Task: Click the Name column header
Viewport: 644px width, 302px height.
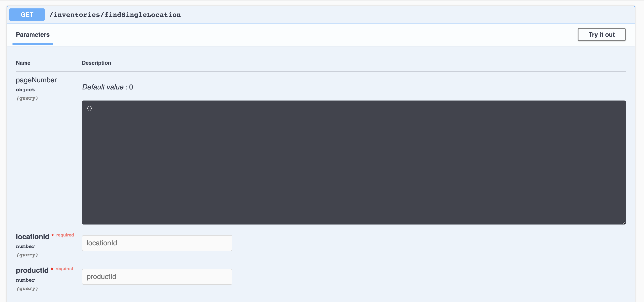Action: point(23,63)
